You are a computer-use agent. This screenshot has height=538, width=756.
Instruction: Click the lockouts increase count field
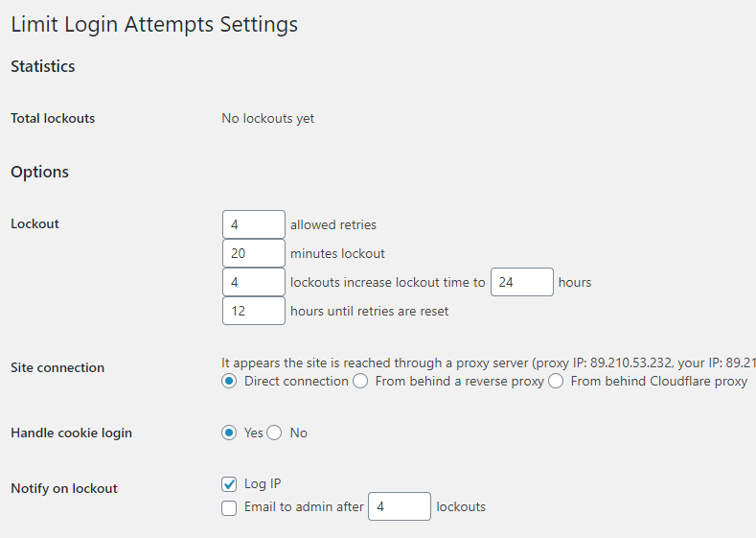(254, 282)
